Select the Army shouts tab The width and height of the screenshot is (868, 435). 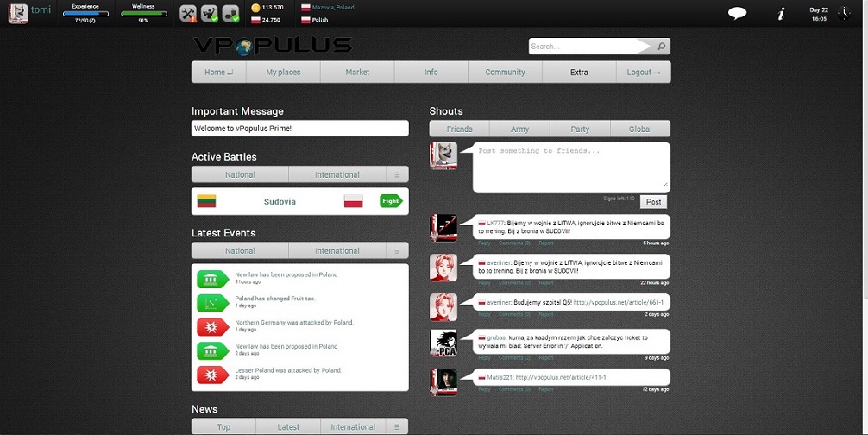pyautogui.click(x=519, y=129)
